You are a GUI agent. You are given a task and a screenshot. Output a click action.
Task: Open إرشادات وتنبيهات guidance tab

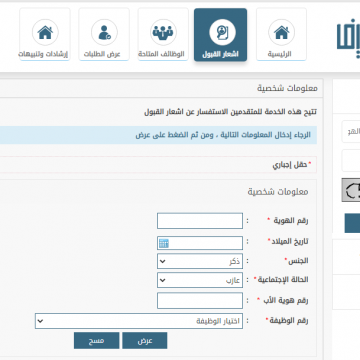point(45,35)
